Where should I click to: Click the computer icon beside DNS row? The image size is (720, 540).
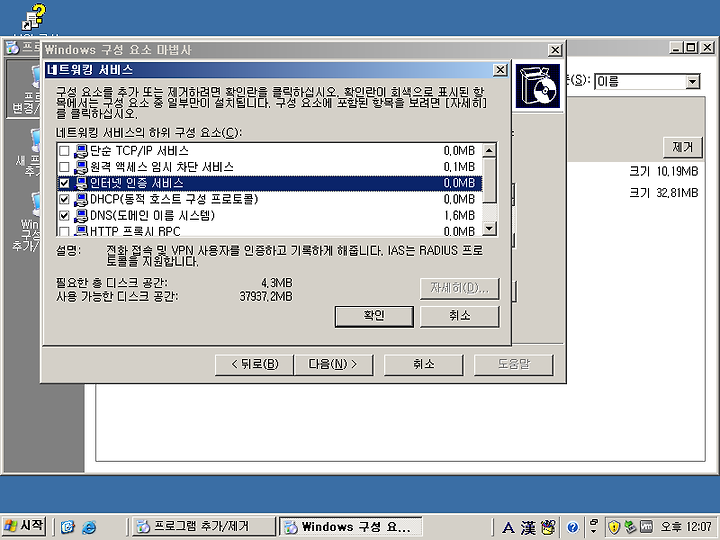(x=81, y=215)
